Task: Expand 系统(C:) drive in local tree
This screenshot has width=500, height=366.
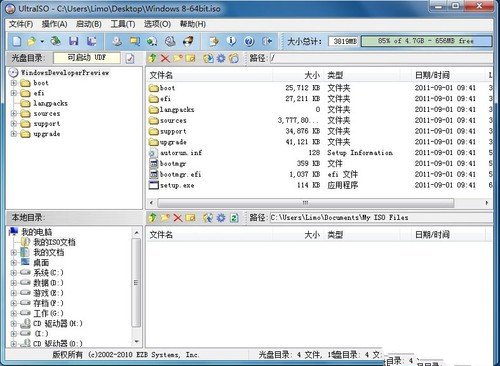Action: pyautogui.click(x=14, y=273)
